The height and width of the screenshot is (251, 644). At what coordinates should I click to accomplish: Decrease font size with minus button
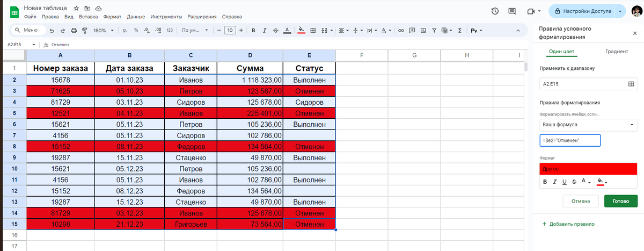click(x=219, y=31)
